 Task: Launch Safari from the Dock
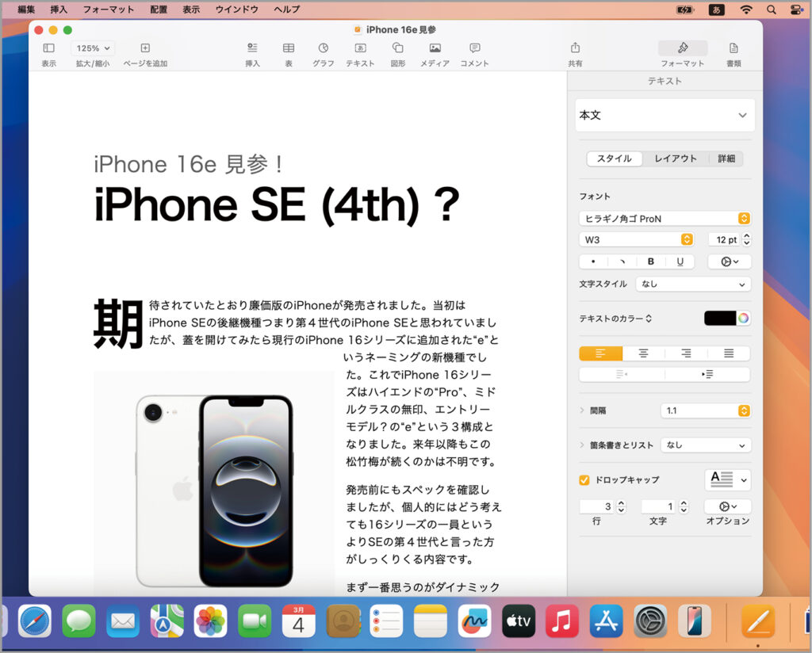coord(35,621)
